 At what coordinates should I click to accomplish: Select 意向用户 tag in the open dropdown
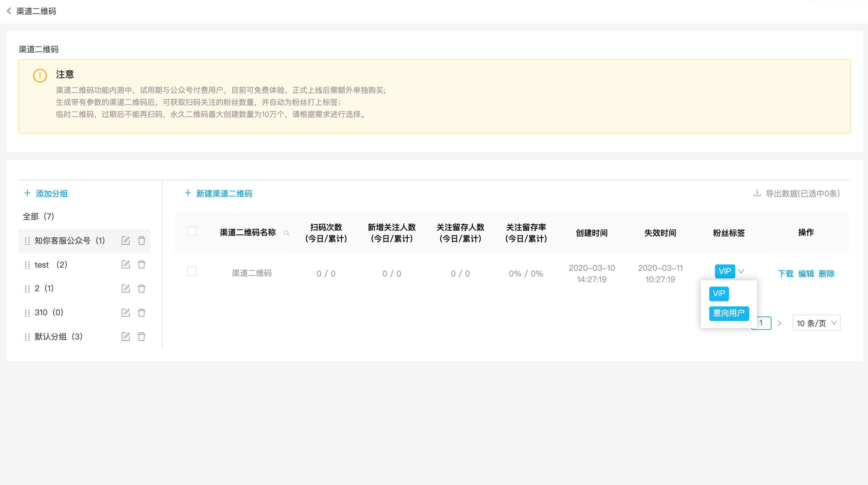[729, 313]
